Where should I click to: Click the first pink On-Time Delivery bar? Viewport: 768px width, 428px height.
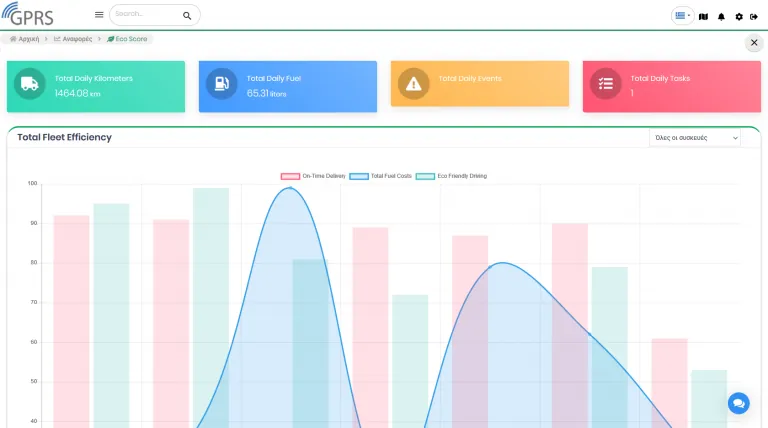72,321
